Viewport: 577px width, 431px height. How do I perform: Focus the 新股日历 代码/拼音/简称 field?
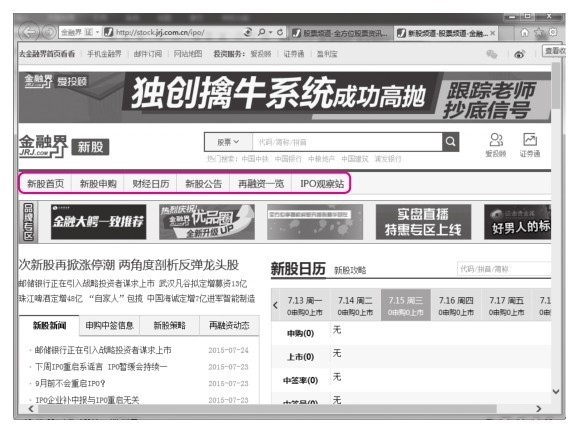(x=504, y=269)
